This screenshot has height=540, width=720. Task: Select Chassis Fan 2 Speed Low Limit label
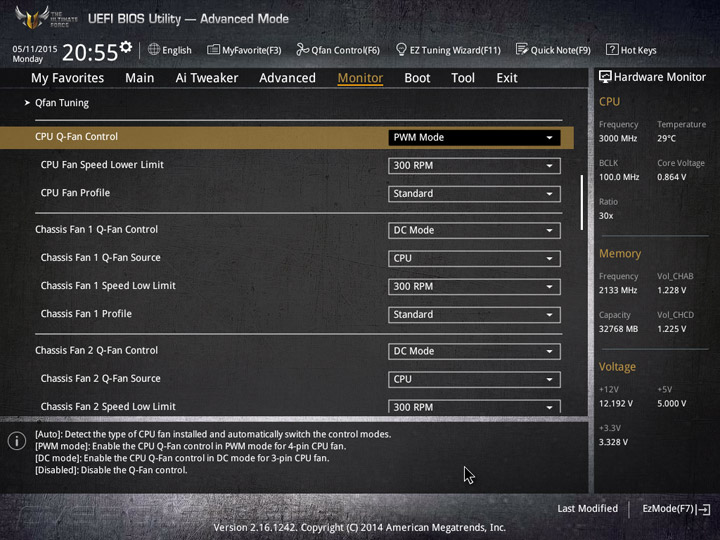click(x=108, y=406)
